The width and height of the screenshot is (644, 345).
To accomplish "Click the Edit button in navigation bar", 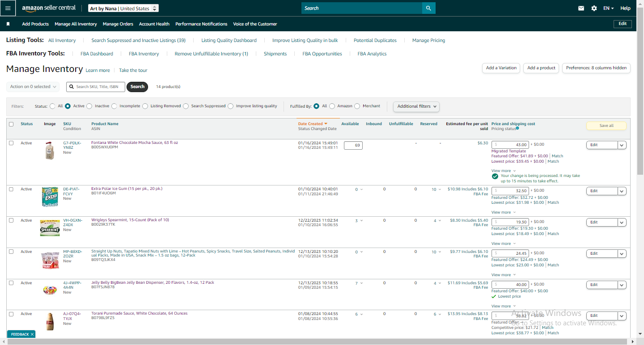I will pos(623,24).
